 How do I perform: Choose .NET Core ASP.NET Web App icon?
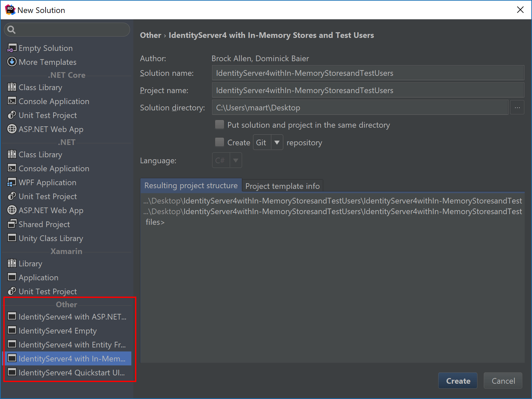pos(12,129)
